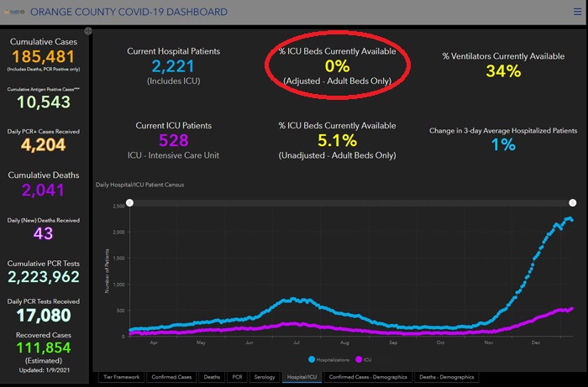Click the Orange County COVID-19 Dashboard title
The image size is (588, 387).
point(129,12)
